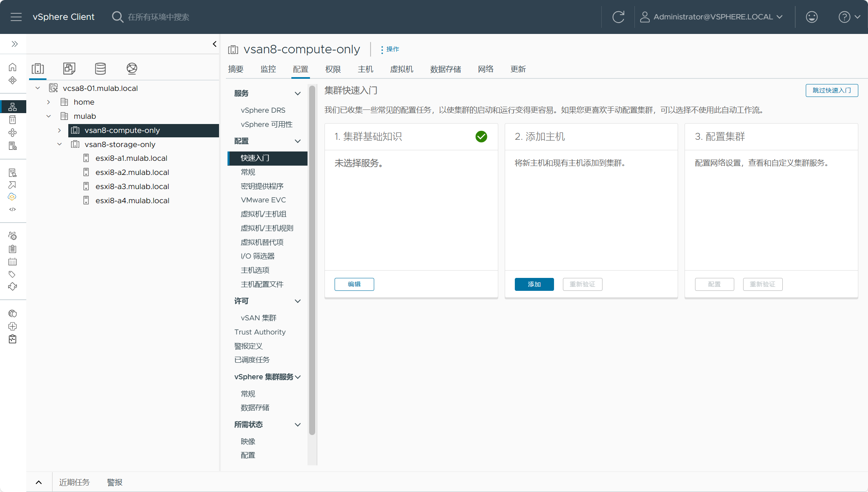
Task: Open the Administrator@VSPHERE.LOCAL user dropdown
Action: [x=711, y=17]
